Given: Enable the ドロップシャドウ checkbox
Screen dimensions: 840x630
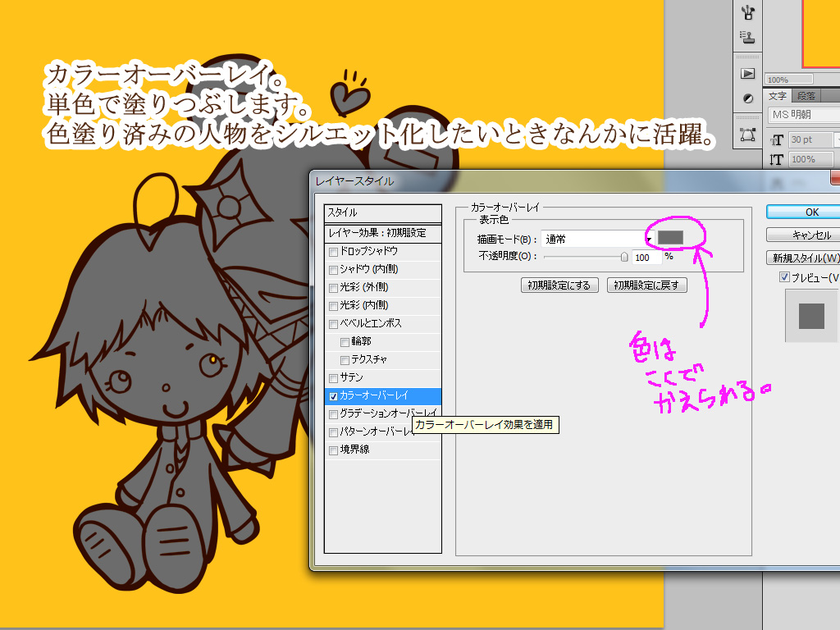Looking at the screenshot, I should click(333, 251).
